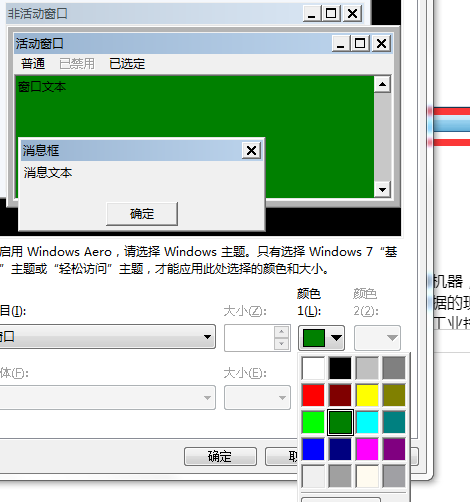This screenshot has height=502, width=470.
Task: Pick the black color swatch
Action: click(x=340, y=368)
